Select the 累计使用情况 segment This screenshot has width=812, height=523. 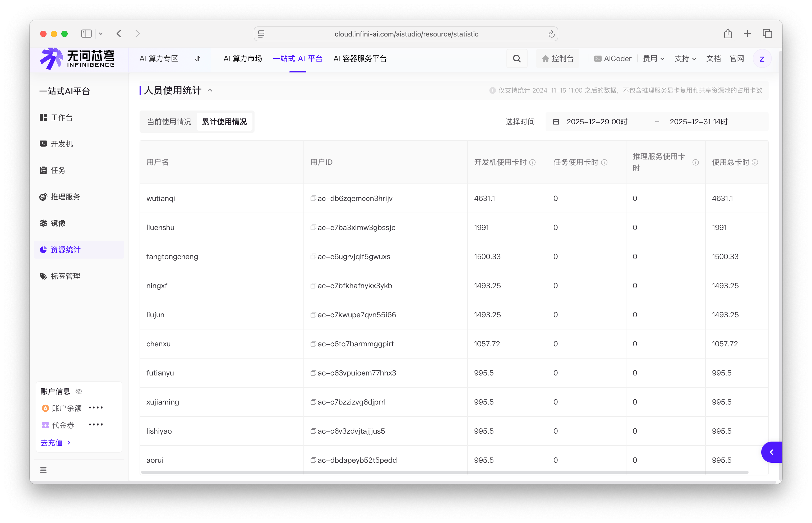(224, 122)
